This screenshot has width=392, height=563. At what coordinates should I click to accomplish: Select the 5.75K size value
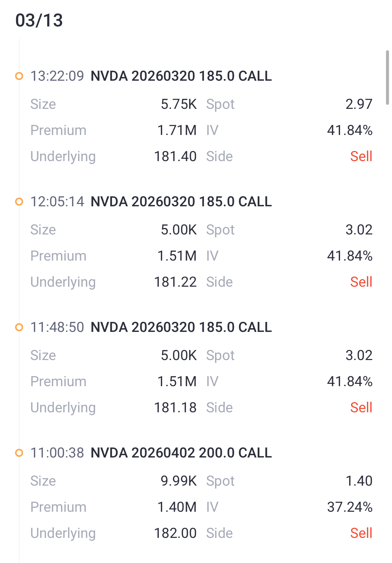179,104
